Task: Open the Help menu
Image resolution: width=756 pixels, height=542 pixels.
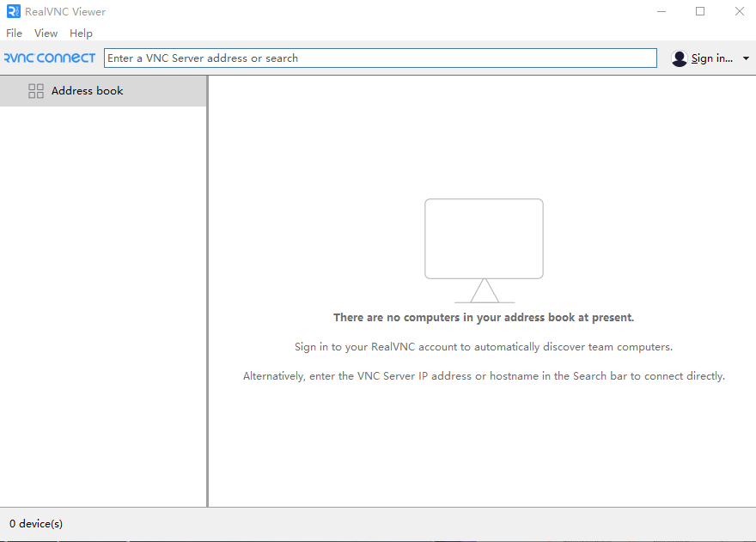Action: coord(81,33)
